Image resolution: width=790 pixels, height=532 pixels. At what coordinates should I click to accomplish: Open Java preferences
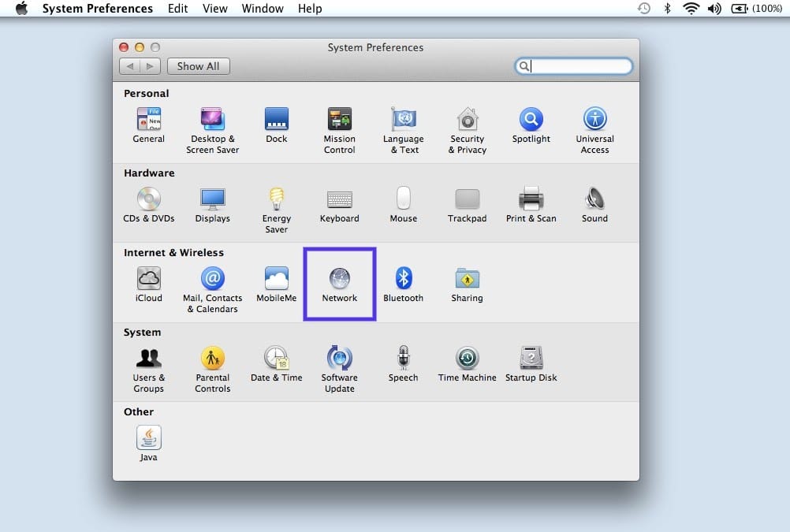(148, 436)
